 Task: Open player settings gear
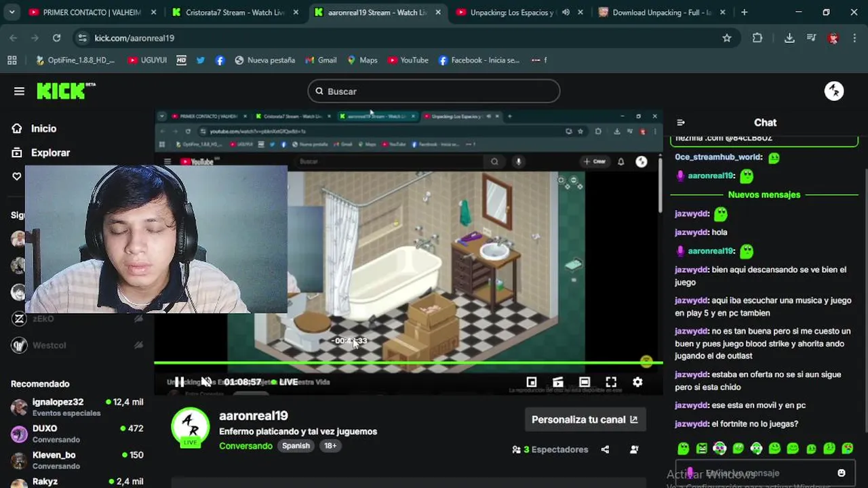(637, 382)
